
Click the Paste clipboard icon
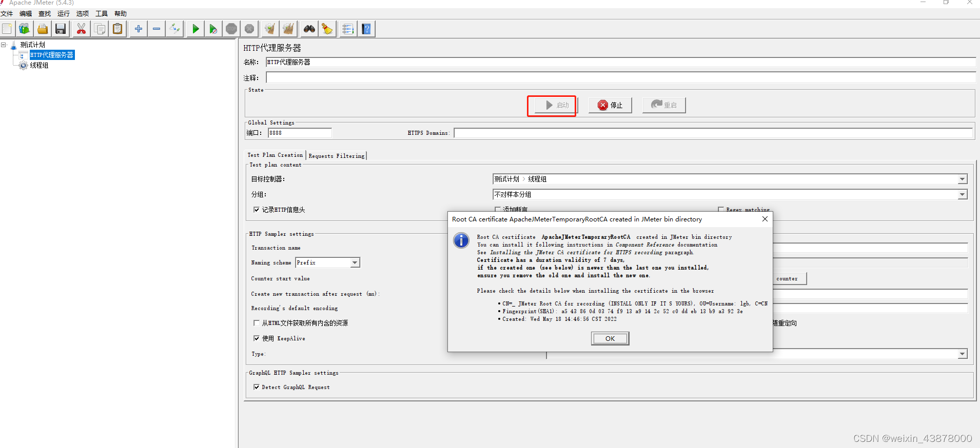point(117,29)
